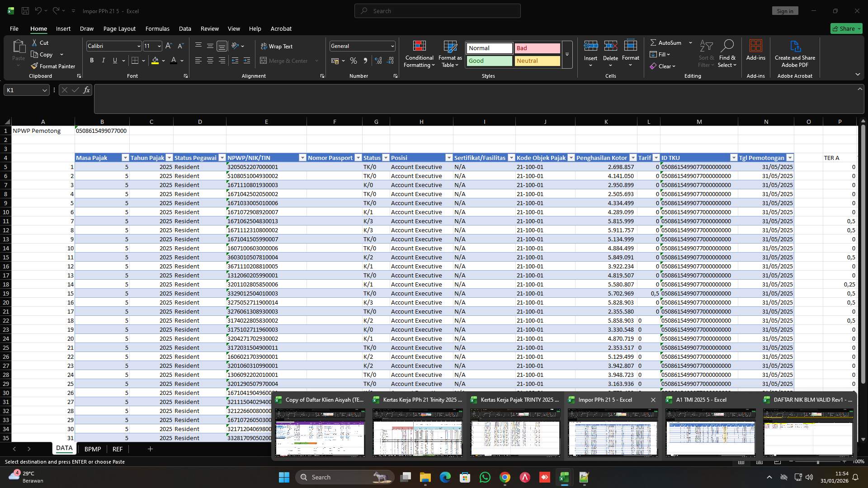The image size is (868, 488).
Task: Click Format as Table
Action: (449, 54)
